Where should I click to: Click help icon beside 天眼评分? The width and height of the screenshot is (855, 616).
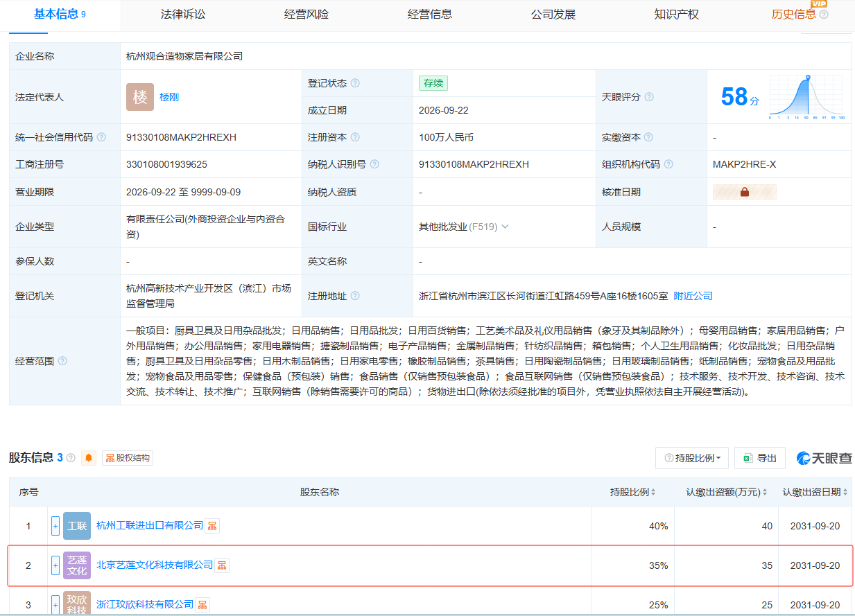point(649,97)
